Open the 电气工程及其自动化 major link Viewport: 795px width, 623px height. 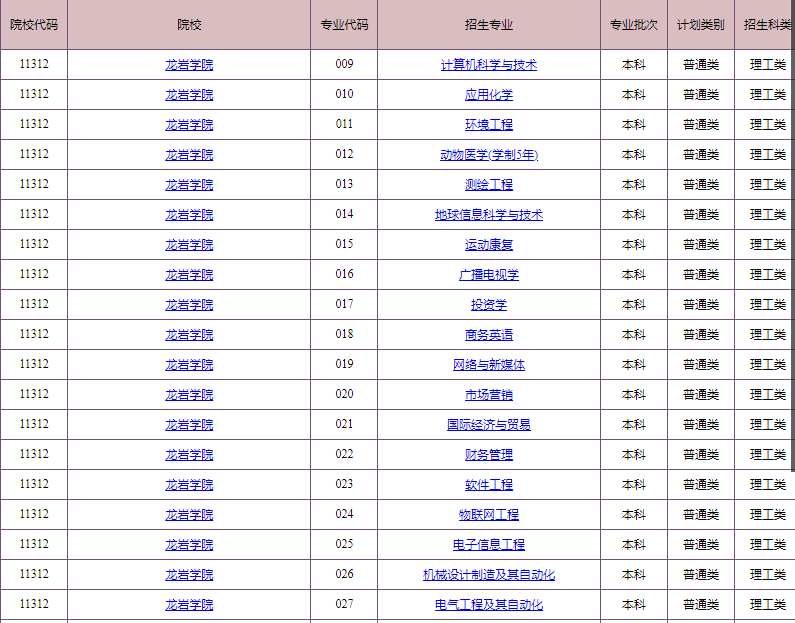tap(489, 604)
